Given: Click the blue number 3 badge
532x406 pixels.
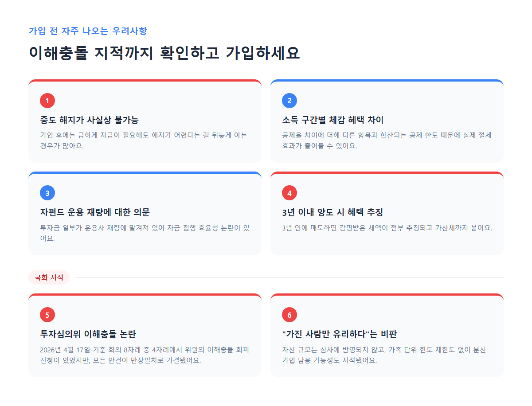Looking at the screenshot, I should 47,193.
